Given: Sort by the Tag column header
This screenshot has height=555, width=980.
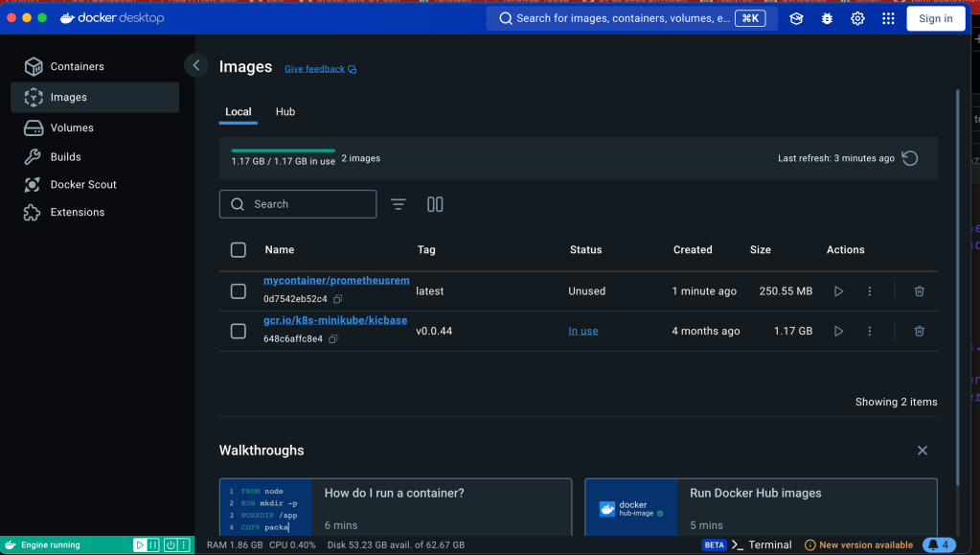Looking at the screenshot, I should pyautogui.click(x=426, y=249).
